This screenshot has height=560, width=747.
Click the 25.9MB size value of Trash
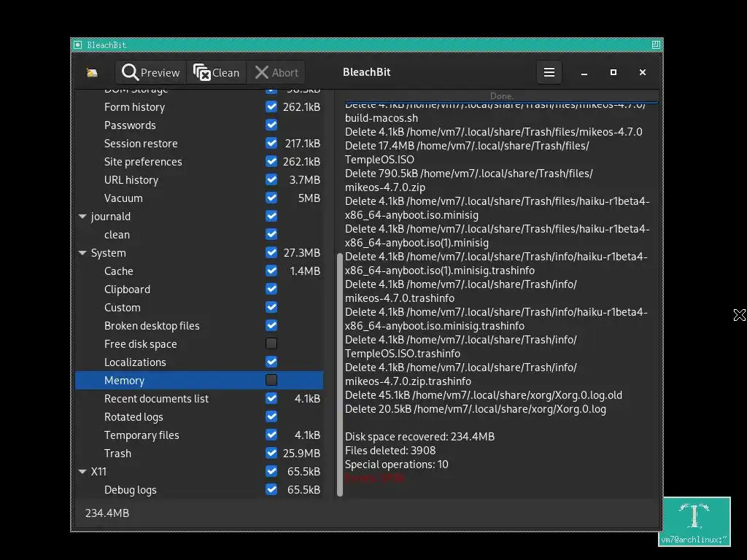coord(301,453)
